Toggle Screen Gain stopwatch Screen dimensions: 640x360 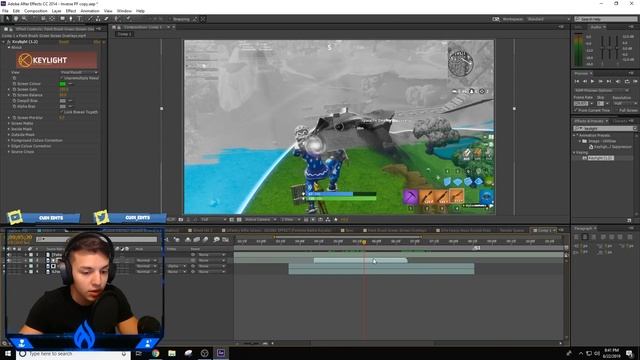pos(14,89)
